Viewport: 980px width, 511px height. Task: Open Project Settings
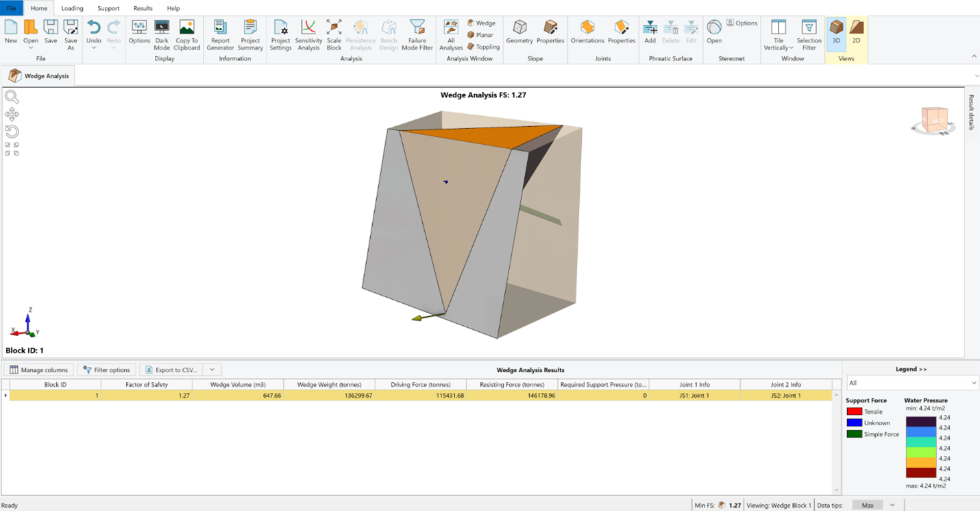tap(280, 34)
